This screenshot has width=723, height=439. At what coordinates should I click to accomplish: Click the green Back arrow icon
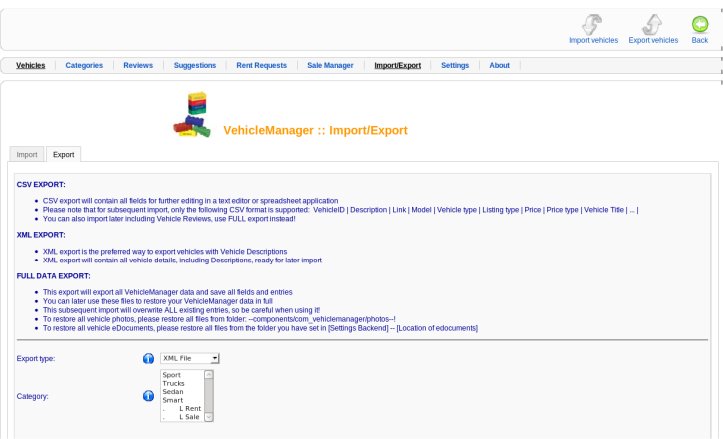[x=699, y=24]
